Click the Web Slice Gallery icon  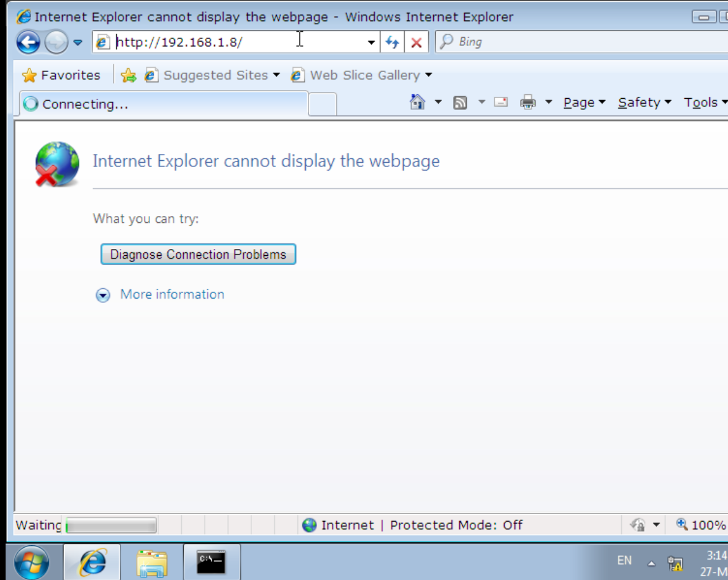tap(298, 75)
